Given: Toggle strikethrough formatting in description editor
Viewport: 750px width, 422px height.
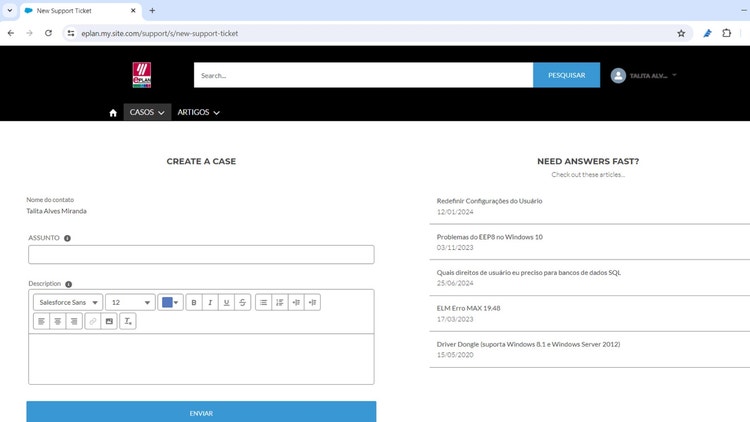Looking at the screenshot, I should click(x=243, y=302).
